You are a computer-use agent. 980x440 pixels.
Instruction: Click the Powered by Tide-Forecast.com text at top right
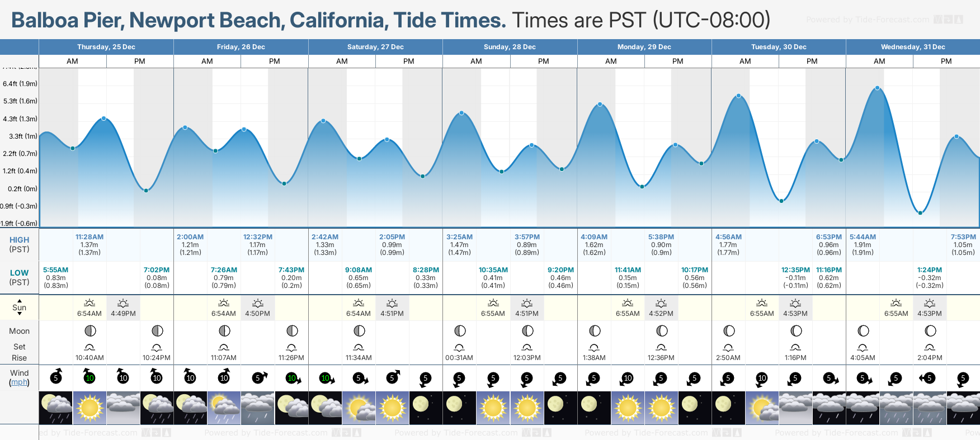tap(868, 20)
